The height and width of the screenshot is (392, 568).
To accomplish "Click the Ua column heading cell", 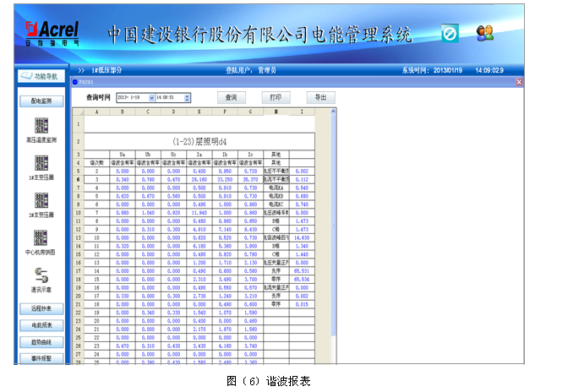I will (123, 155).
